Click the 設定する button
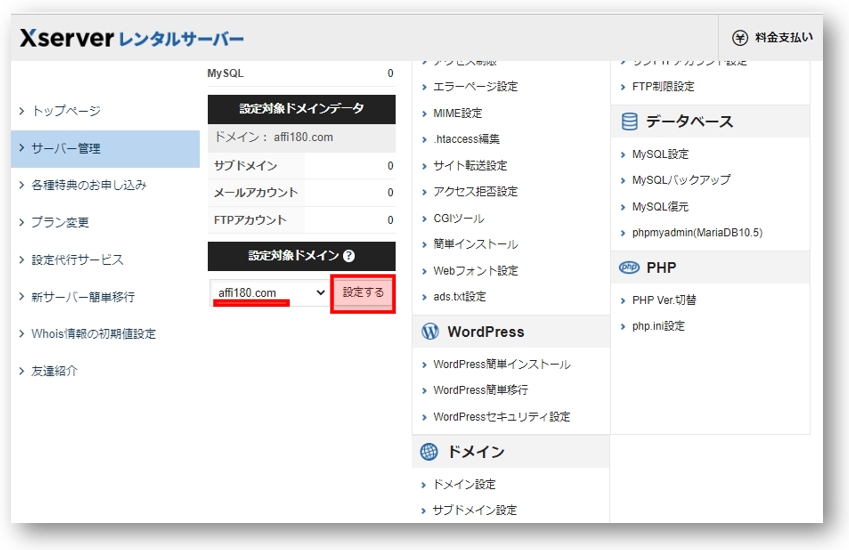 point(363,293)
